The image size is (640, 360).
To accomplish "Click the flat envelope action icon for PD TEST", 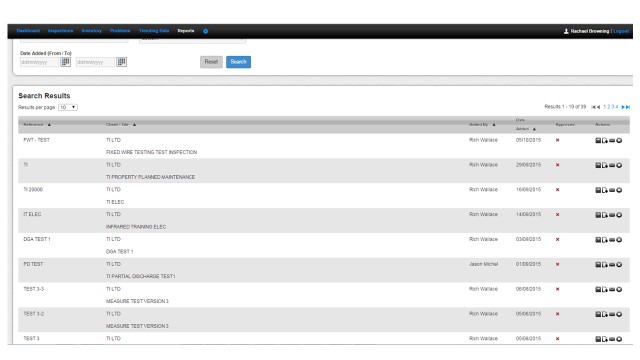I will tap(612, 265).
